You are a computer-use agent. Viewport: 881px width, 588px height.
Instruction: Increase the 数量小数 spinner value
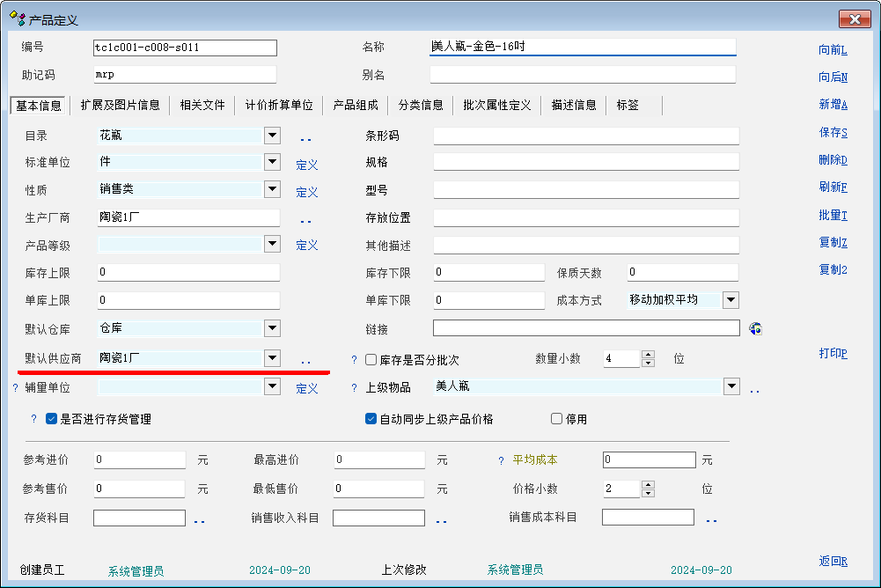[649, 355]
